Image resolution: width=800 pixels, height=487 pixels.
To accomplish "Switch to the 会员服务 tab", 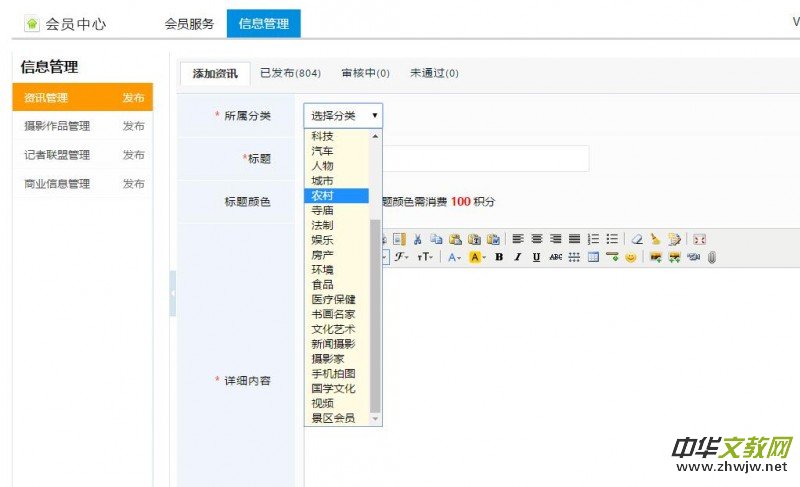I will [189, 24].
